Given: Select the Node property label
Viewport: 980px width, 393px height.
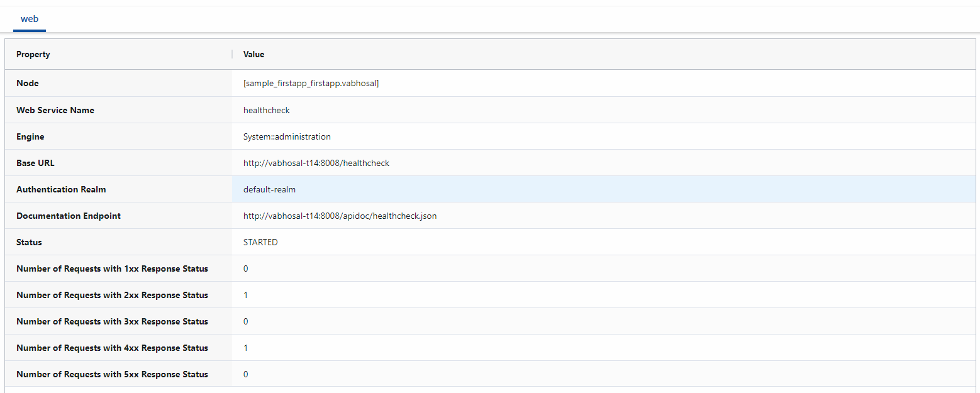Looking at the screenshot, I should [x=28, y=84].
